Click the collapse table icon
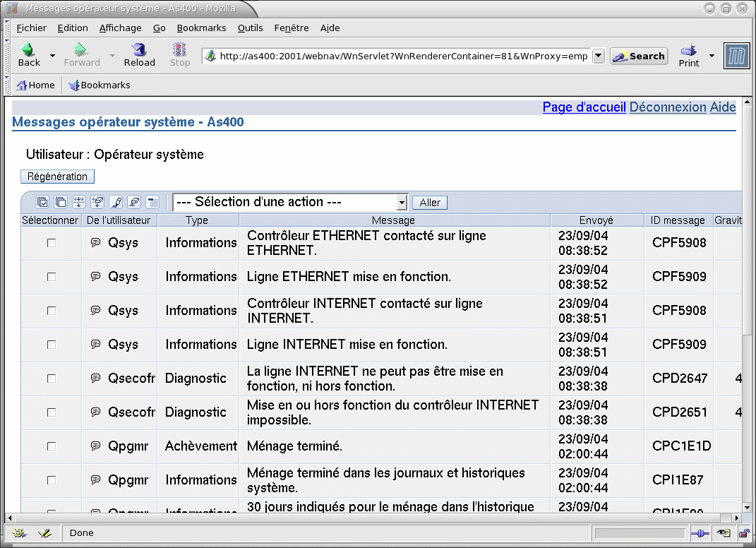This screenshot has width=756, height=548. [x=152, y=202]
